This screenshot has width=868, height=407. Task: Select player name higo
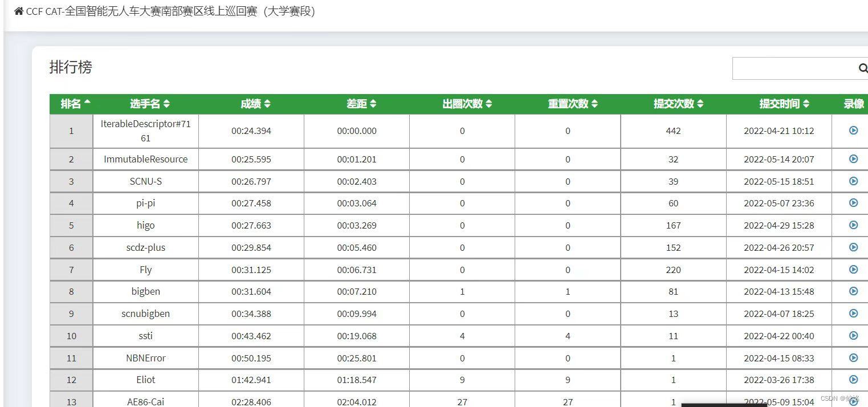pyautogui.click(x=146, y=225)
